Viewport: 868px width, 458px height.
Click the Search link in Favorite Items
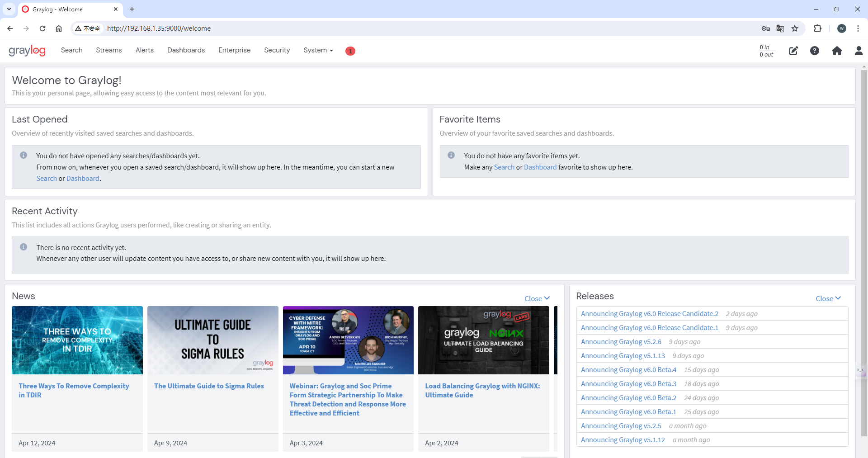pos(504,167)
